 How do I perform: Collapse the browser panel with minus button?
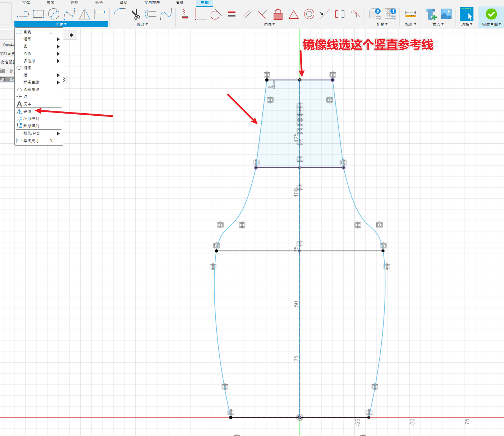(x=71, y=35)
